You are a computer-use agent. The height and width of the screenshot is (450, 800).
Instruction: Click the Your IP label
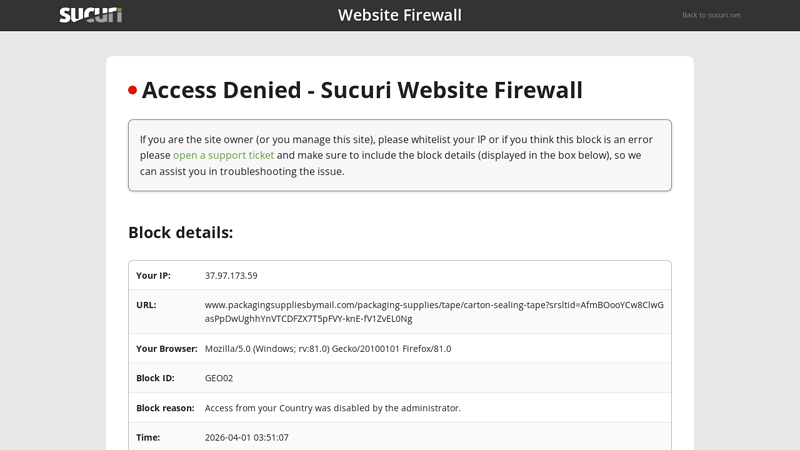(153, 275)
